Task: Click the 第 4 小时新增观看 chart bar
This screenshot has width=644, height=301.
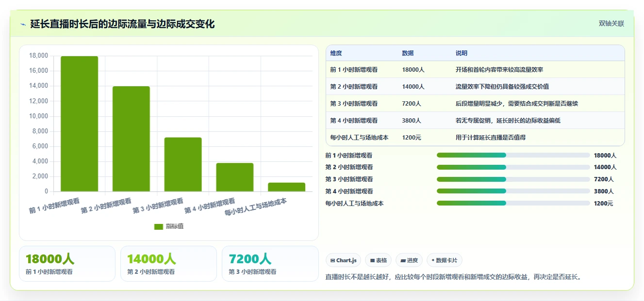Action: [235, 177]
